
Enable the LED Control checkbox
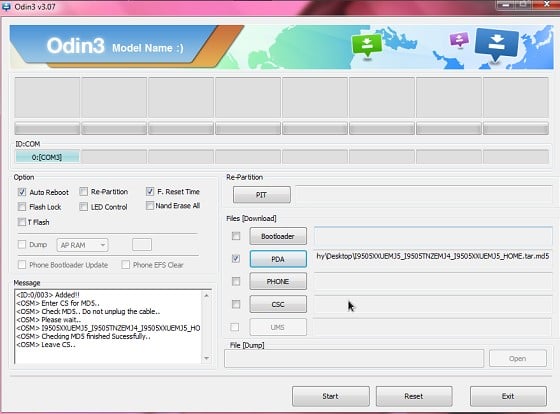pyautogui.click(x=83, y=207)
